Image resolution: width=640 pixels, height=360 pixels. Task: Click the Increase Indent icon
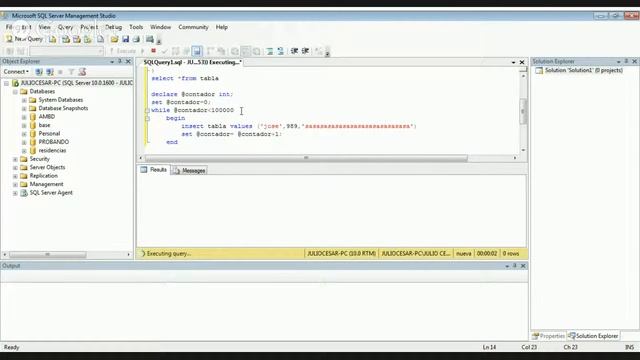[x=305, y=51]
